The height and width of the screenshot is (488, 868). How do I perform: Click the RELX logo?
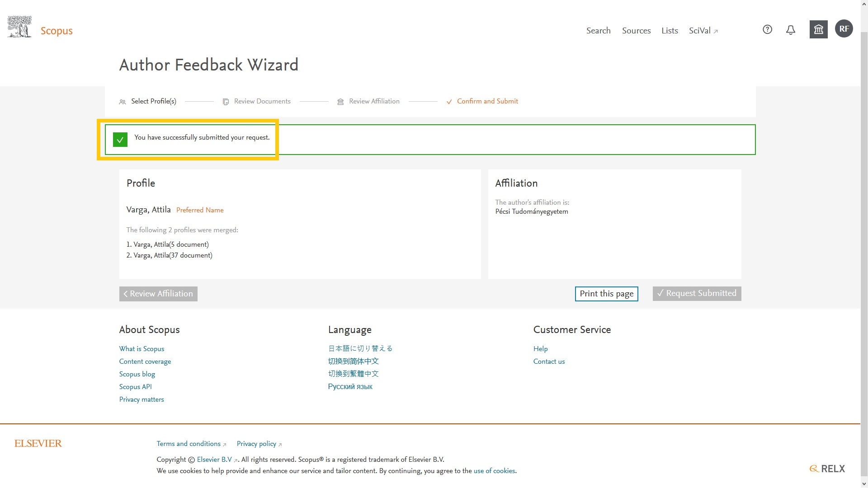coord(827,469)
